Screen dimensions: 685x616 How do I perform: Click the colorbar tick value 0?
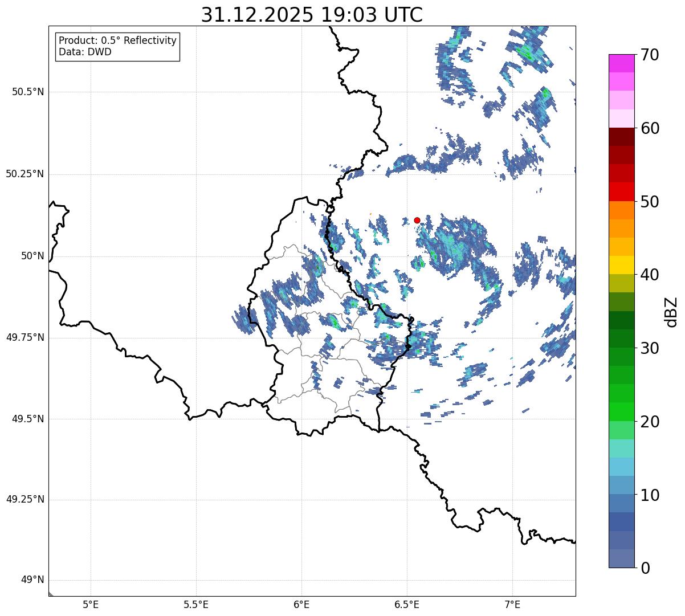coord(645,568)
